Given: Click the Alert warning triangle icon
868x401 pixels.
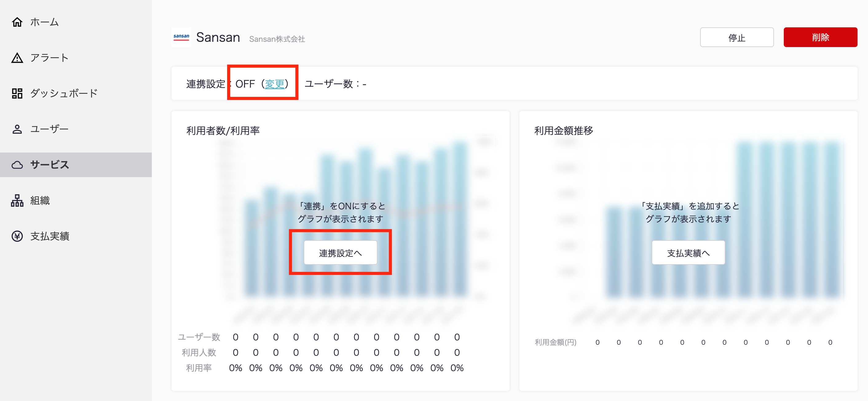Looking at the screenshot, I should coord(17,58).
